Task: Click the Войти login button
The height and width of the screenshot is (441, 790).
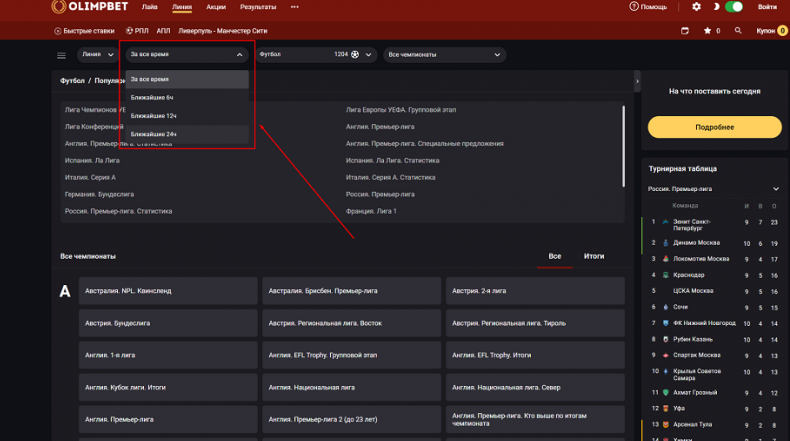Action: [x=767, y=7]
